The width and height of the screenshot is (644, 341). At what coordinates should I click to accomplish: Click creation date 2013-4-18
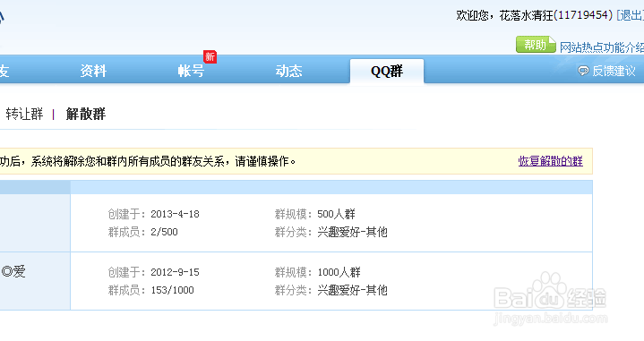click(x=175, y=214)
